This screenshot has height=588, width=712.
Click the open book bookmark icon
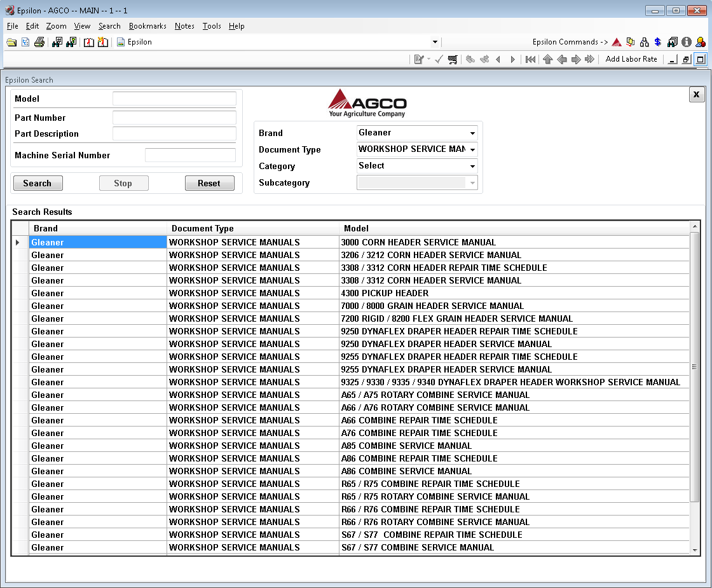[89, 42]
